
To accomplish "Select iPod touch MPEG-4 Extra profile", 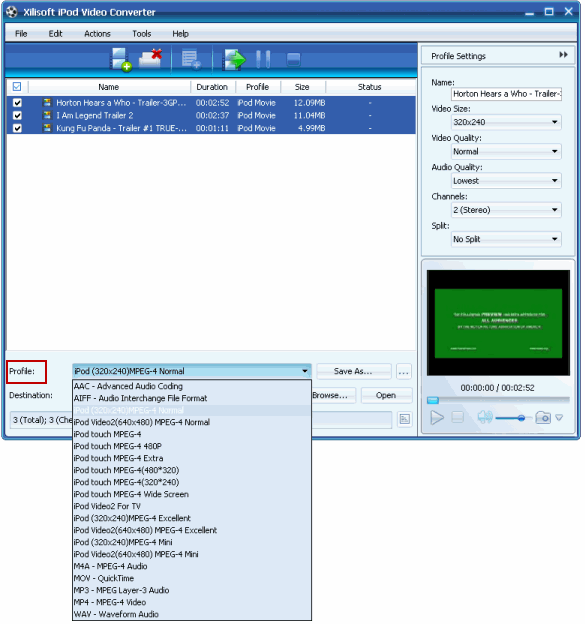I will tap(192, 458).
